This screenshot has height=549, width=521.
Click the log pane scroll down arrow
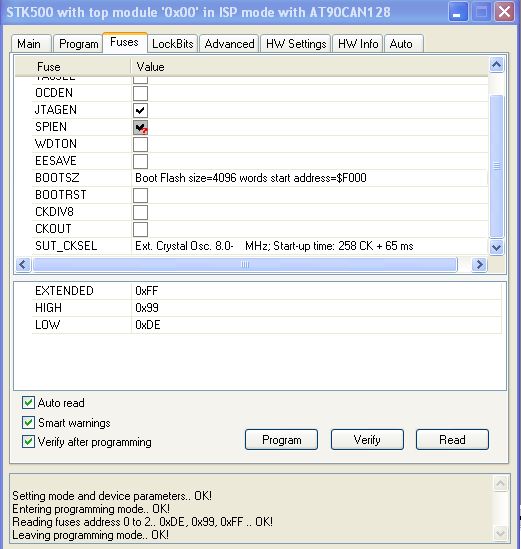(501, 533)
